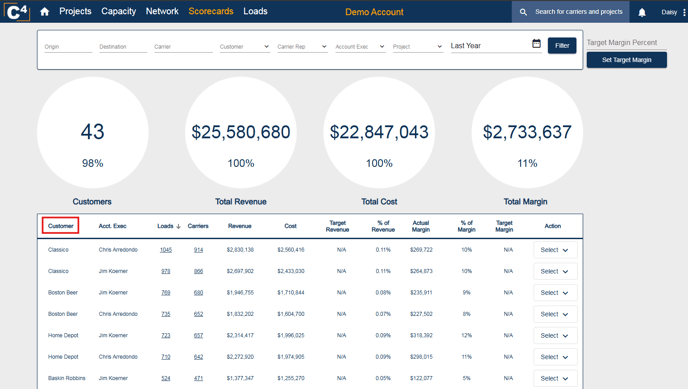Toggle the Loads sort arrow
The height and width of the screenshot is (389, 688).
point(178,226)
